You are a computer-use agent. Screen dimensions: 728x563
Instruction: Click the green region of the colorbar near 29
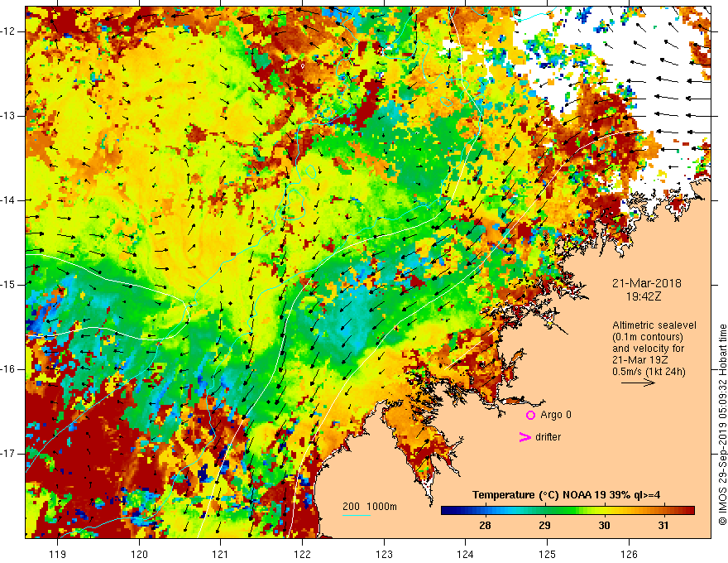click(x=544, y=511)
